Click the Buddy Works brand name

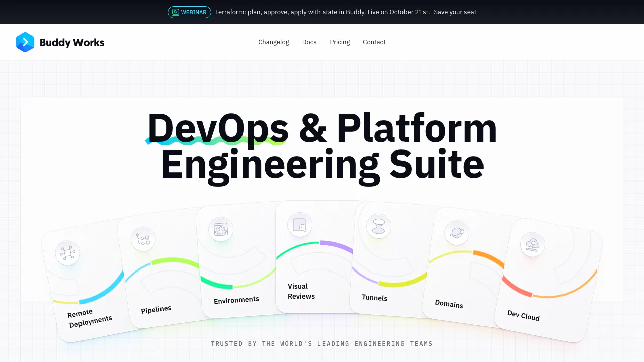tap(72, 43)
